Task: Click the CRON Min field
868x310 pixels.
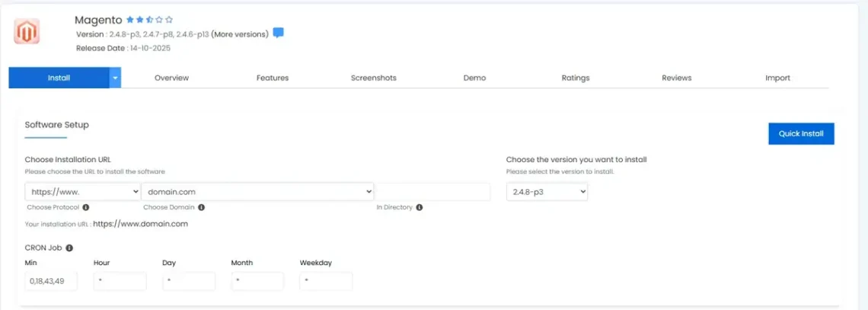Action: coord(51,280)
